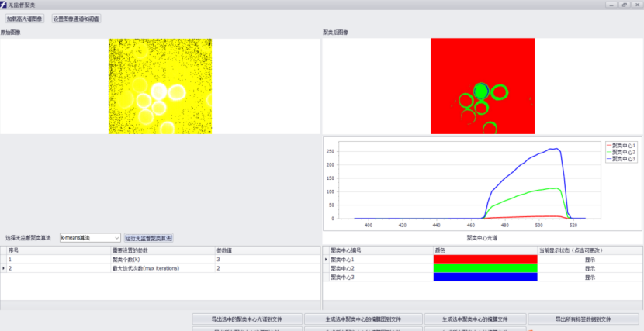This screenshot has height=331, width=644.
Task: Toggle display status of 聚类中心1
Action: click(590, 260)
